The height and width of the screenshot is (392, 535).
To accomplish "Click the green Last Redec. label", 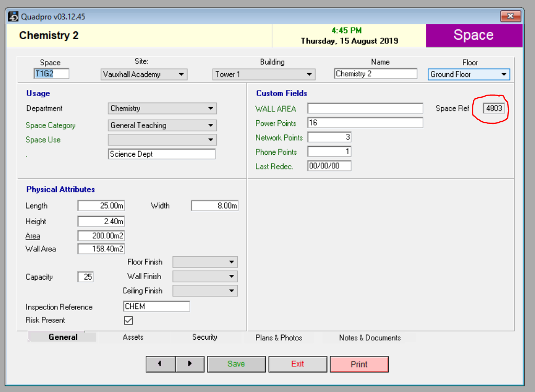I will (x=274, y=166).
